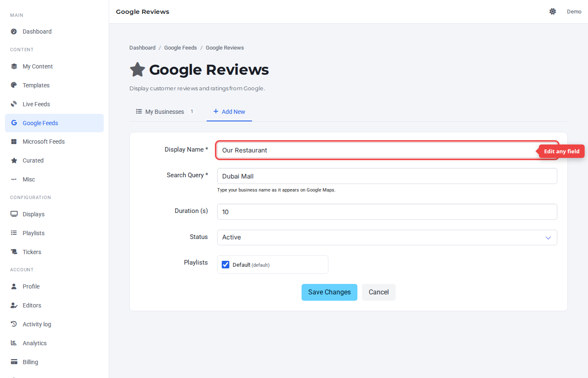The height and width of the screenshot is (378, 588).
Task: Open Dashboard from the sidebar menu
Action: click(x=54, y=31)
